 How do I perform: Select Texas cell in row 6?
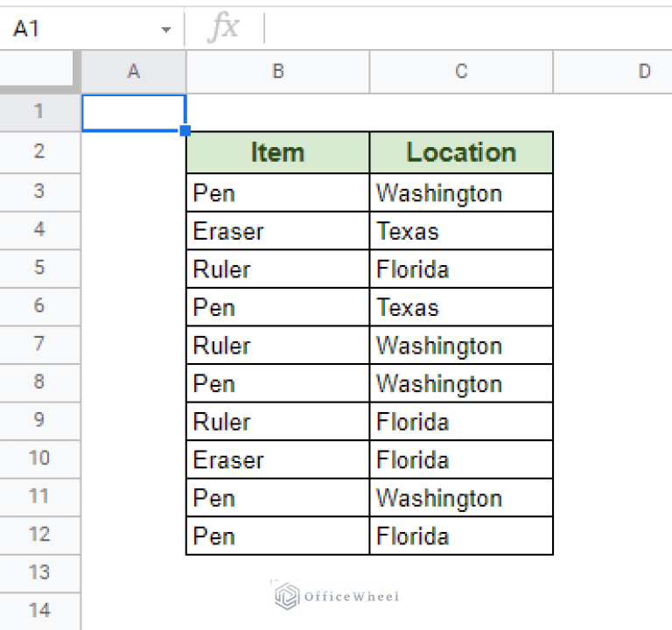[x=461, y=307]
